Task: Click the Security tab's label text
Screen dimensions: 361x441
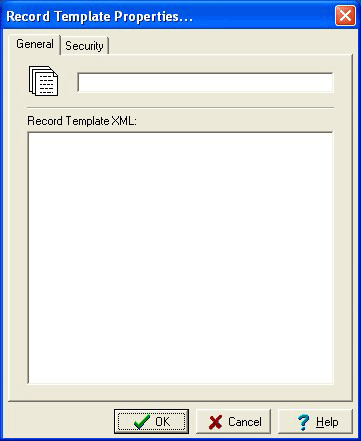Action: (84, 46)
